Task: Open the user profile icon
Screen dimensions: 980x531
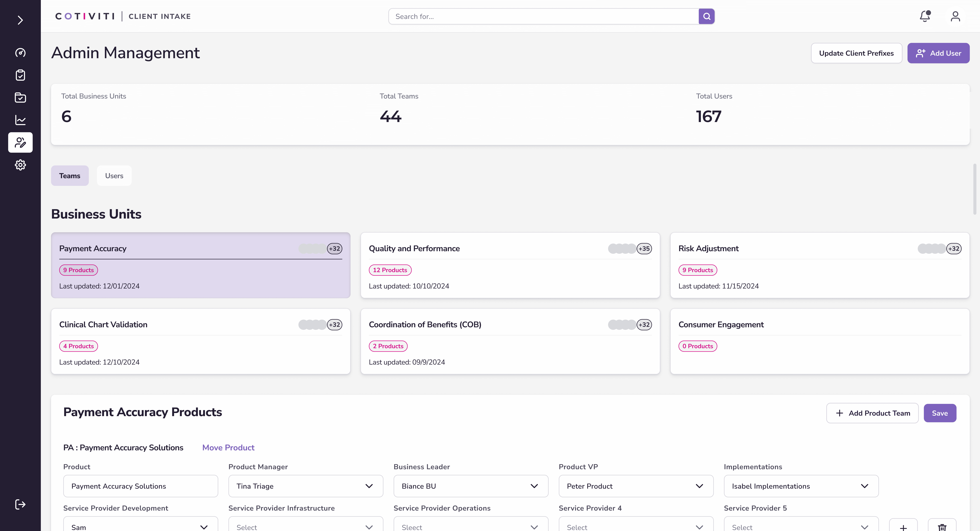Action: [x=955, y=16]
